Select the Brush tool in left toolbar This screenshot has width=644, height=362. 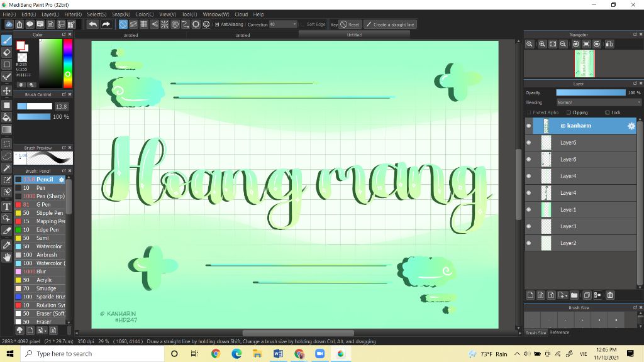(x=6, y=40)
